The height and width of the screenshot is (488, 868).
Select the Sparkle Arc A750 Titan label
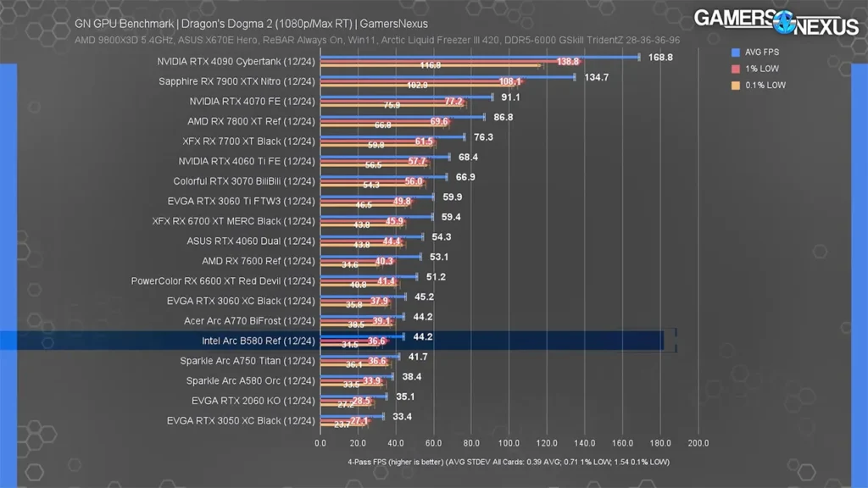[248, 361]
